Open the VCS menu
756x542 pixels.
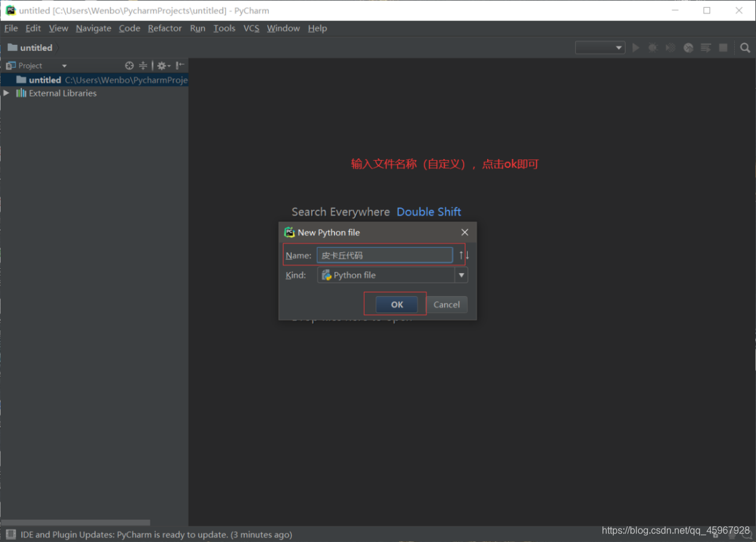pos(251,28)
